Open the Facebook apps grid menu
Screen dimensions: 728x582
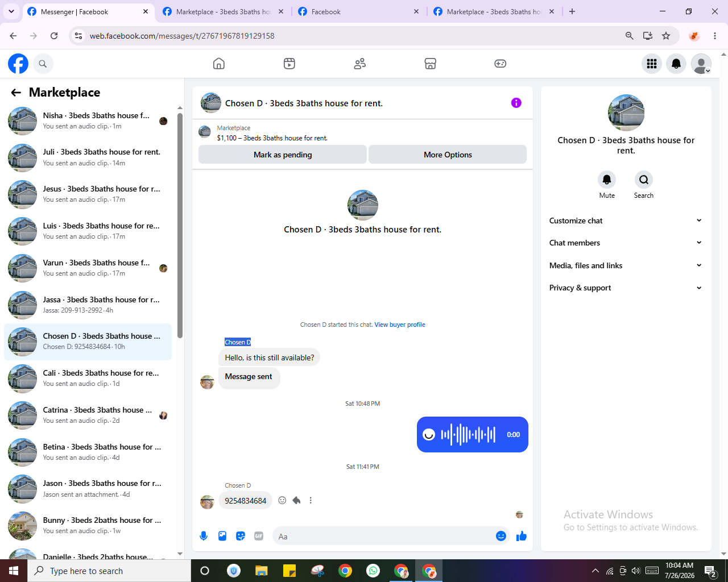[652, 64]
